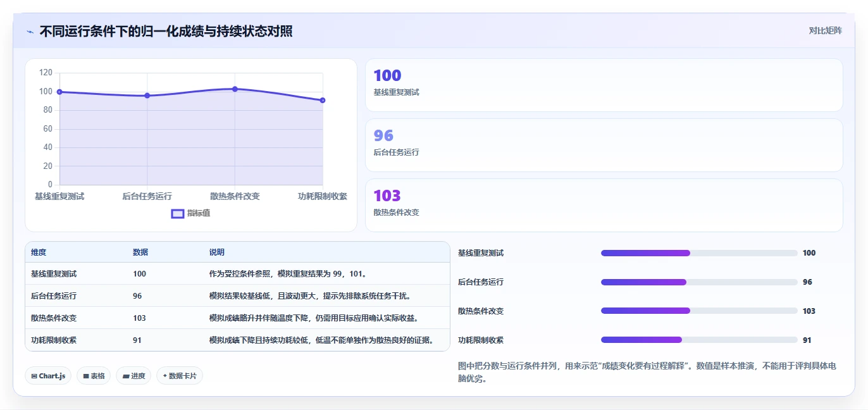Click the 基线重复测试 progress bar

coord(699,253)
